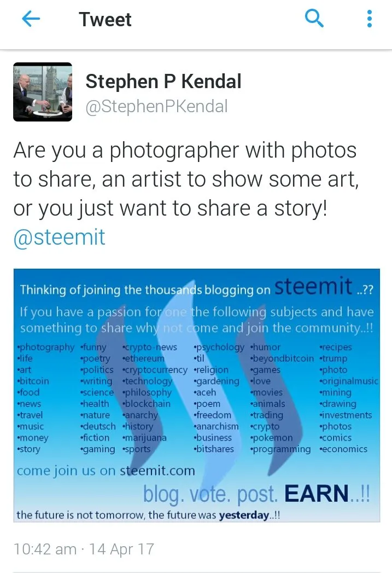Screen dimensions: 392x573
Task: Open the attached steemit promo image
Action: 197,395
